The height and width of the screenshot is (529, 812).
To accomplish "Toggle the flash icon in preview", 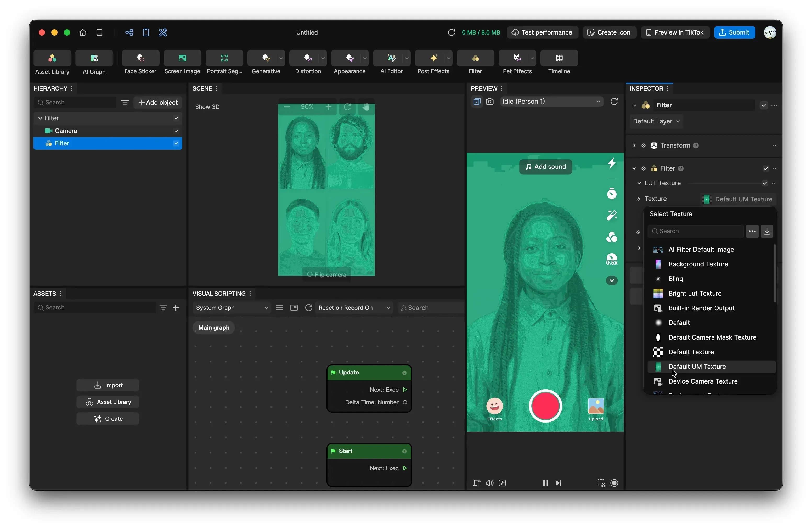I will click(612, 163).
